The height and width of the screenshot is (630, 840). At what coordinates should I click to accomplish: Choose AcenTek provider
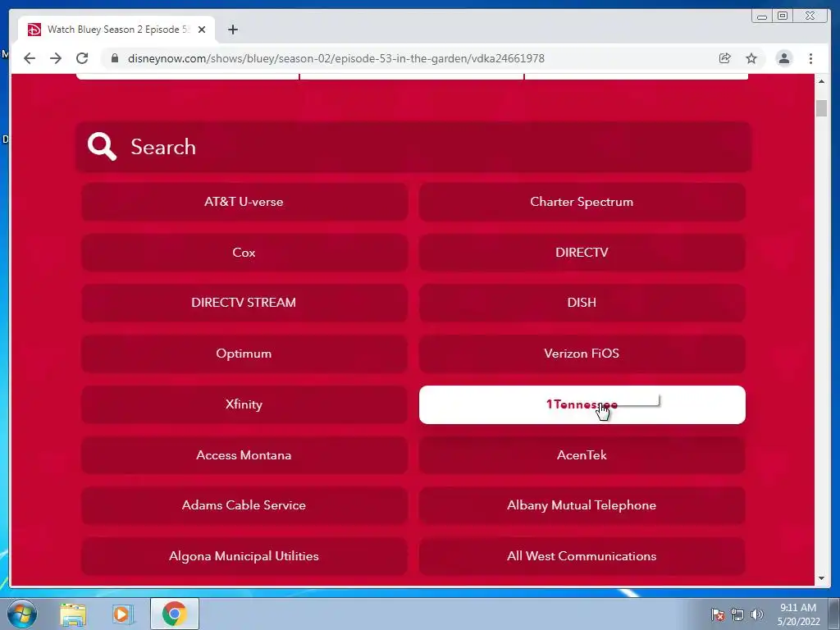click(582, 454)
